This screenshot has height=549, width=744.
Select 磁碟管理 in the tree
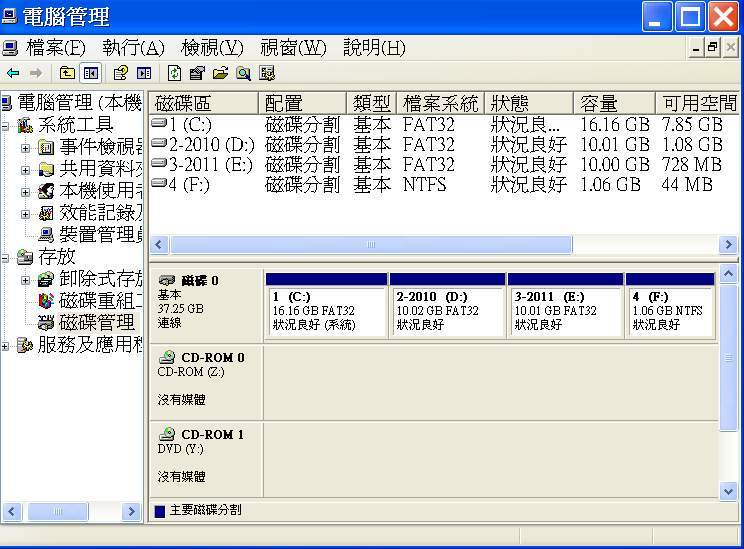pos(97,323)
